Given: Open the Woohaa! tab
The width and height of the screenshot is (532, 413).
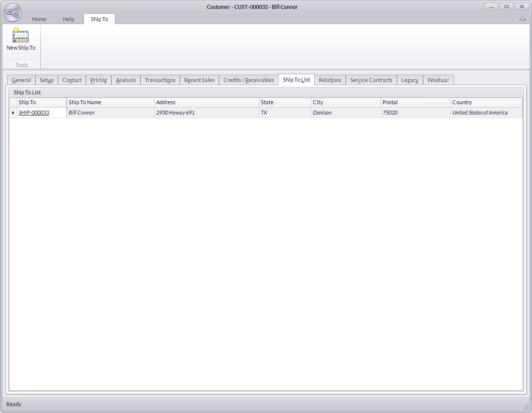Looking at the screenshot, I should click(x=438, y=80).
